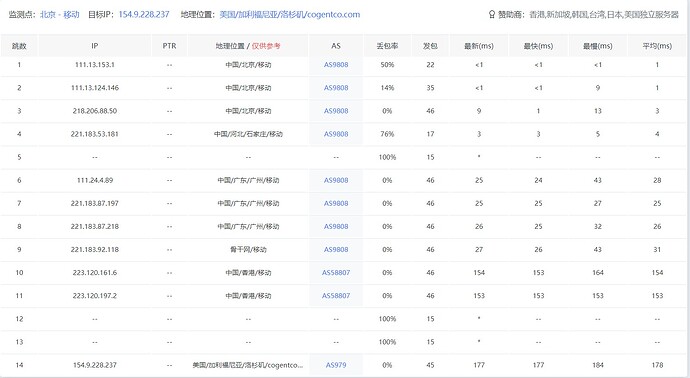Click the AS column header
Image resolution: width=690 pixels, height=378 pixels.
tap(336, 46)
